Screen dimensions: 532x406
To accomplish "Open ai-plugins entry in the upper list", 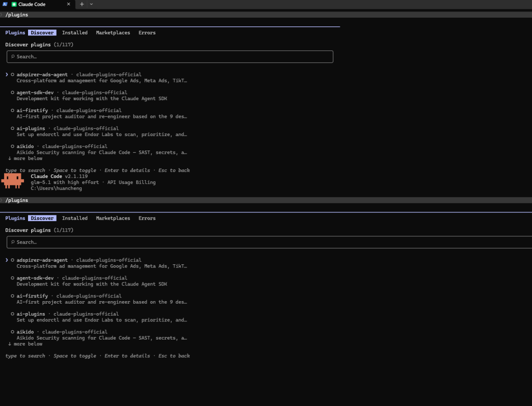I will tap(31, 128).
